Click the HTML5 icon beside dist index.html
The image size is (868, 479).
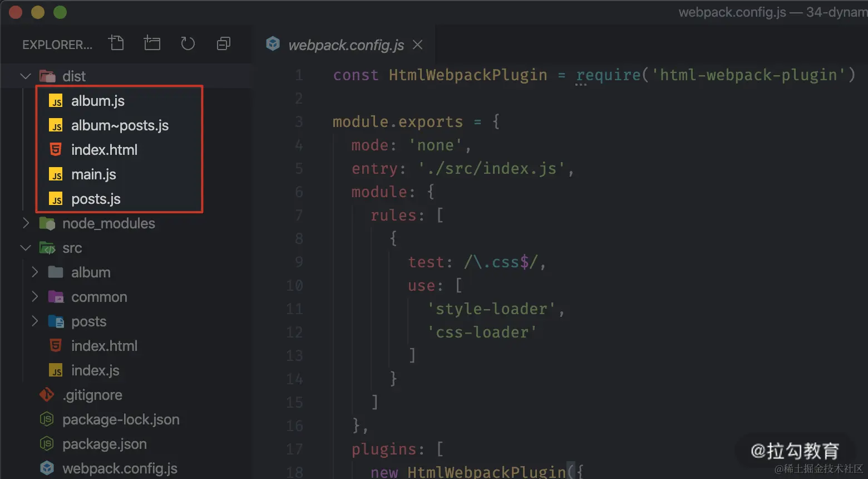click(56, 149)
